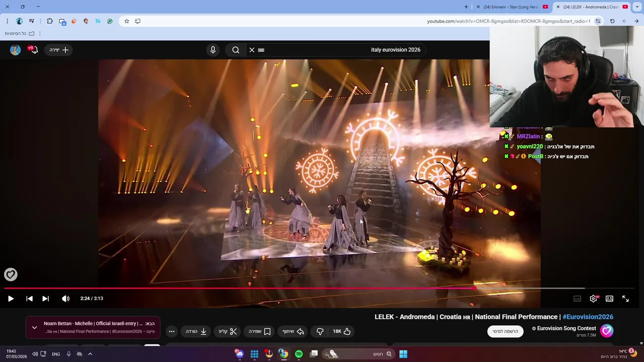Open the Create (יצירה) button

59,50
